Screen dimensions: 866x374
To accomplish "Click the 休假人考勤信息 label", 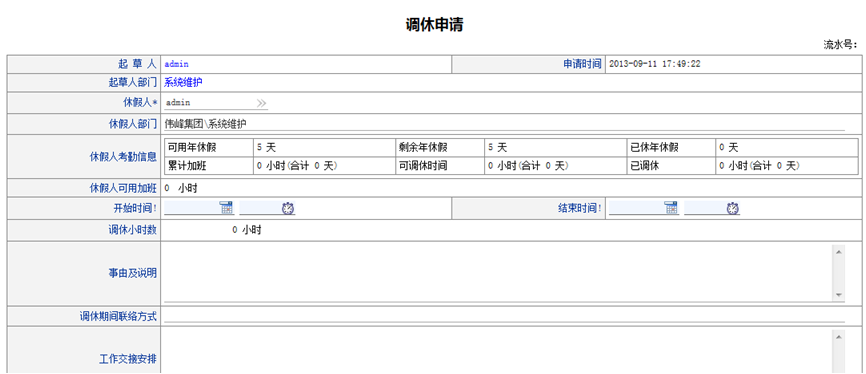I will point(123,156).
